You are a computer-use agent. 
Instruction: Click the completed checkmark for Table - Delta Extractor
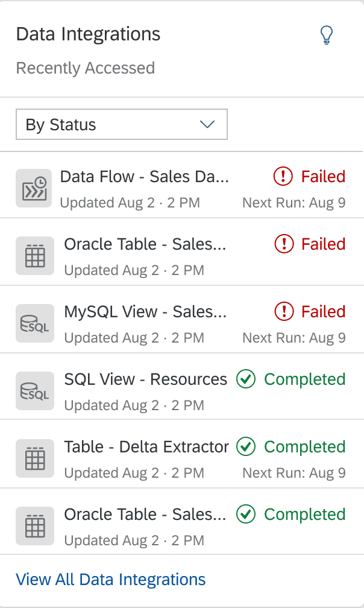(x=246, y=447)
